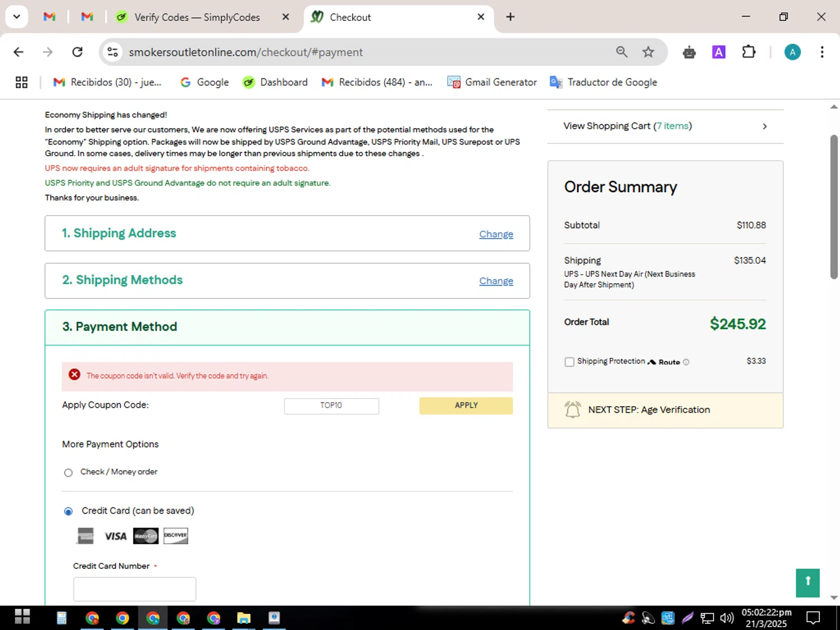Close the Verify Codes SimplyCodes tab
Screen dimensions: 840x630
coord(286,17)
